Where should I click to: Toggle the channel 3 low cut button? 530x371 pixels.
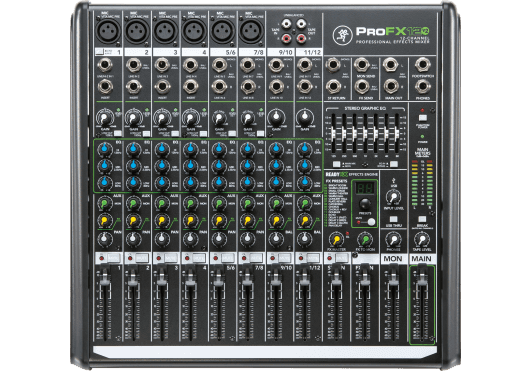(x=175, y=133)
